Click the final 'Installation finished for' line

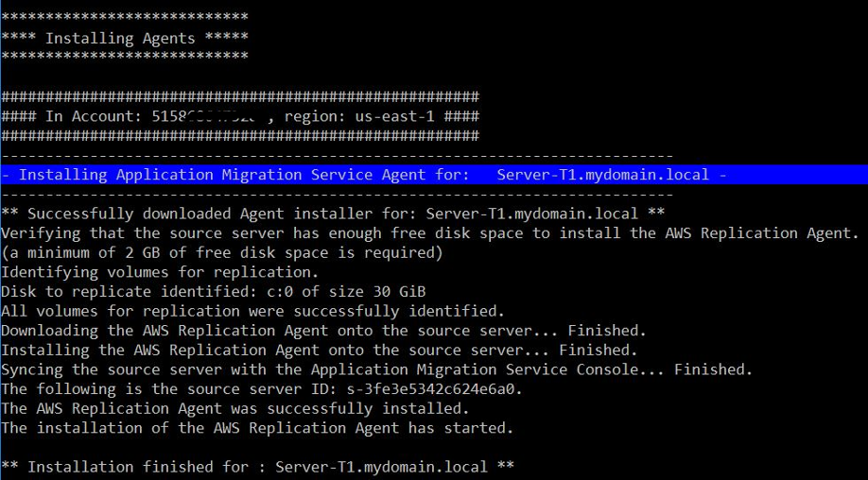257,467
